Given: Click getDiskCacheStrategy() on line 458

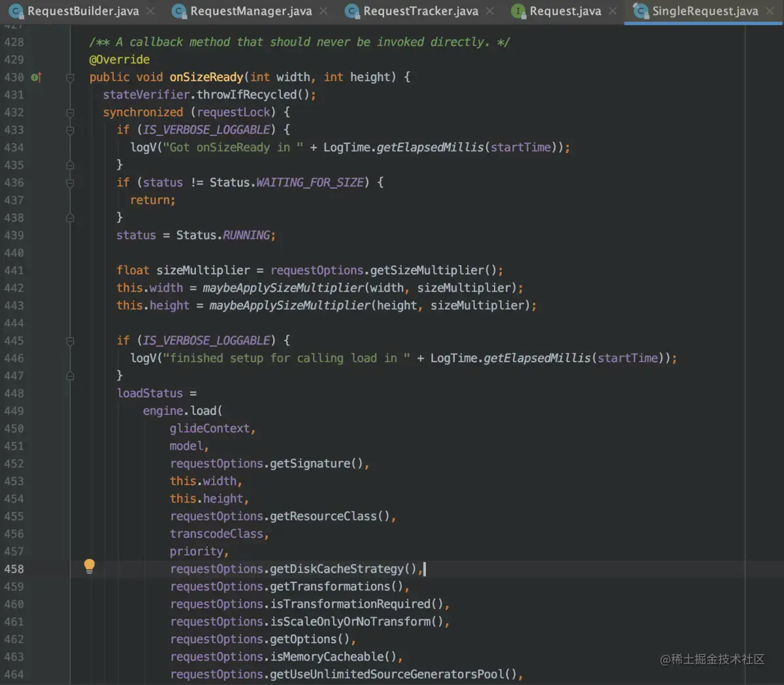Looking at the screenshot, I should click(343, 569).
